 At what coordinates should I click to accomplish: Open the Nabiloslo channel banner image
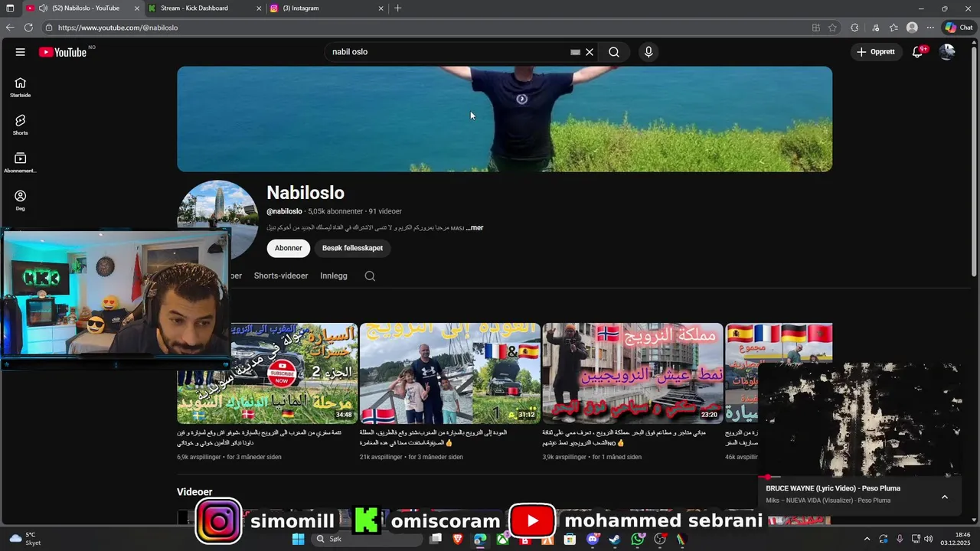pos(505,119)
